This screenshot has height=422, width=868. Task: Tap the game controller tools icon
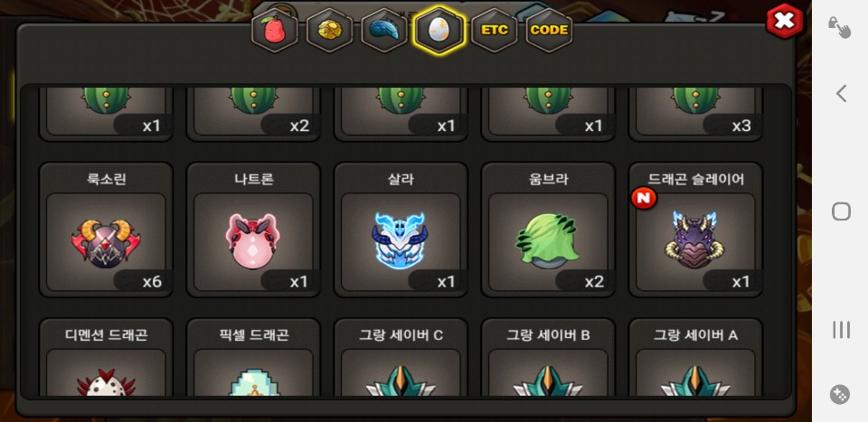840,395
